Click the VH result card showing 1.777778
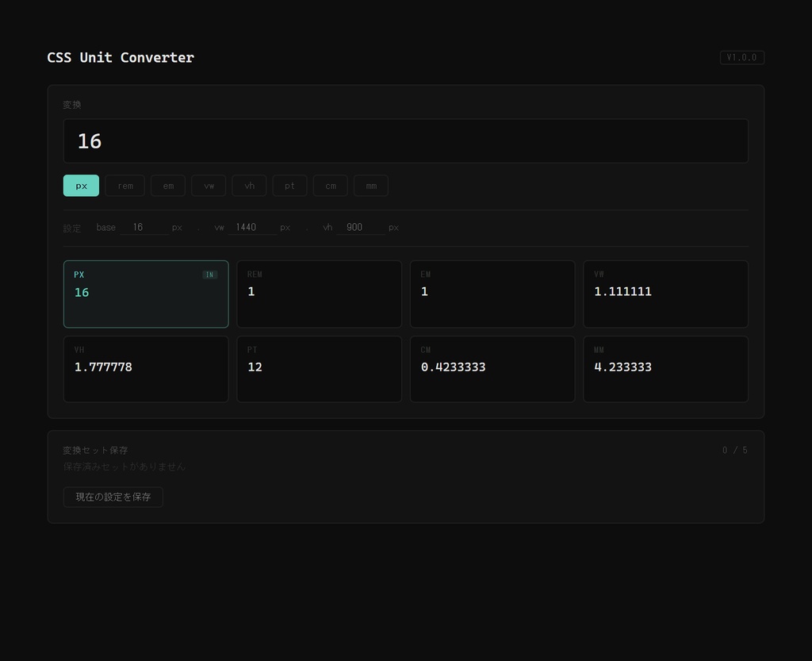 146,369
